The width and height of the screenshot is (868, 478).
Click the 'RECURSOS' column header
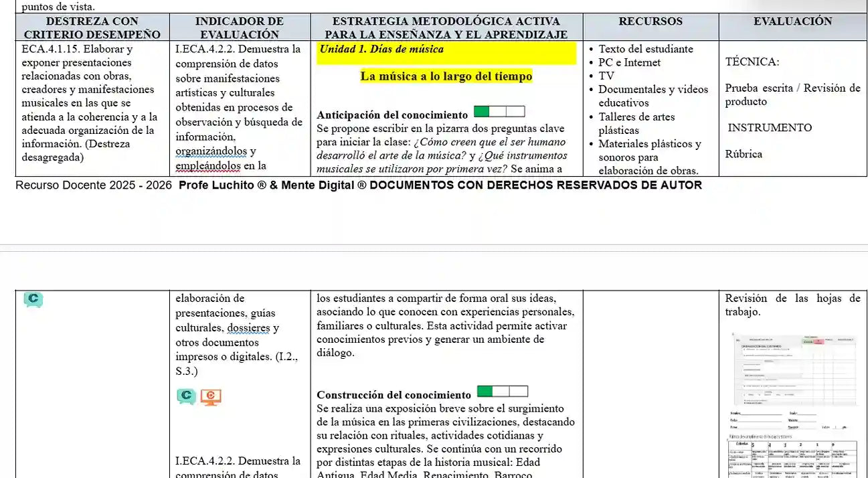[650, 21]
